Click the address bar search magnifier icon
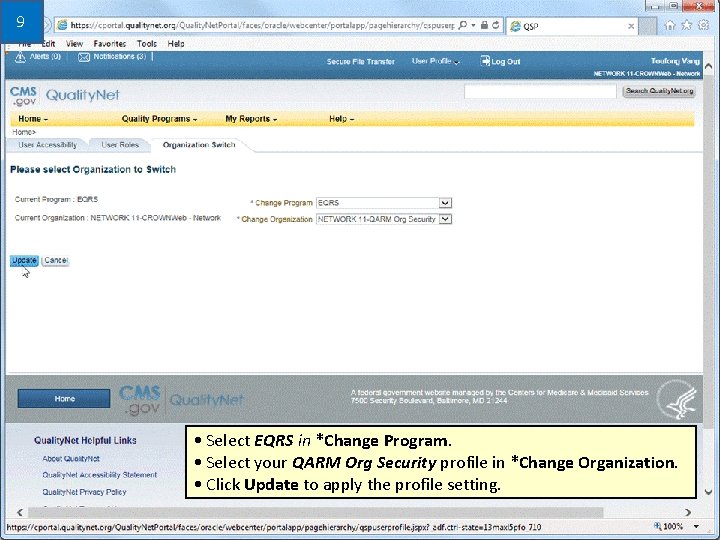This screenshot has height=540, width=720. (x=463, y=25)
